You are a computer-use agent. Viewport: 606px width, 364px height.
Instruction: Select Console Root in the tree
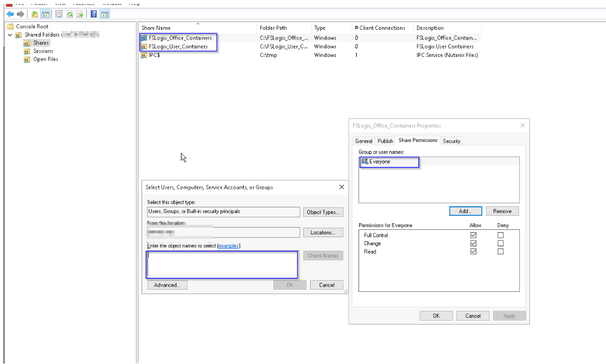[x=32, y=26]
